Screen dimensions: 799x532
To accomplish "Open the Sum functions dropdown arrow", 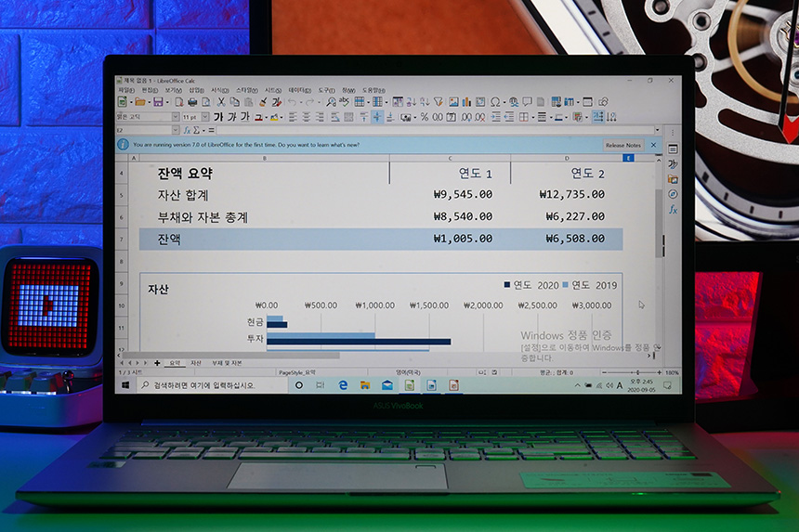I will point(203,130).
